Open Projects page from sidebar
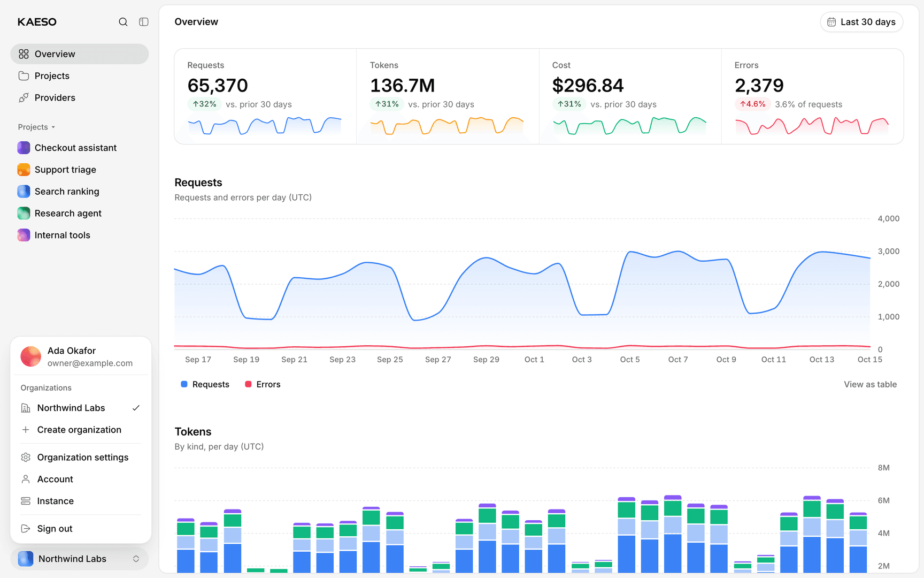Image resolution: width=924 pixels, height=578 pixels. (79, 76)
